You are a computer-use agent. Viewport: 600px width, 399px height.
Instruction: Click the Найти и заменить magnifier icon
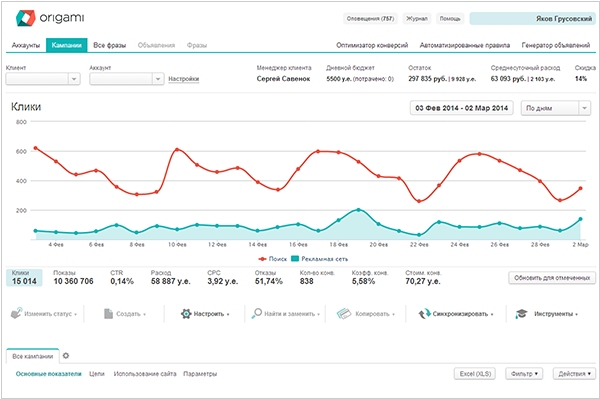coord(256,314)
